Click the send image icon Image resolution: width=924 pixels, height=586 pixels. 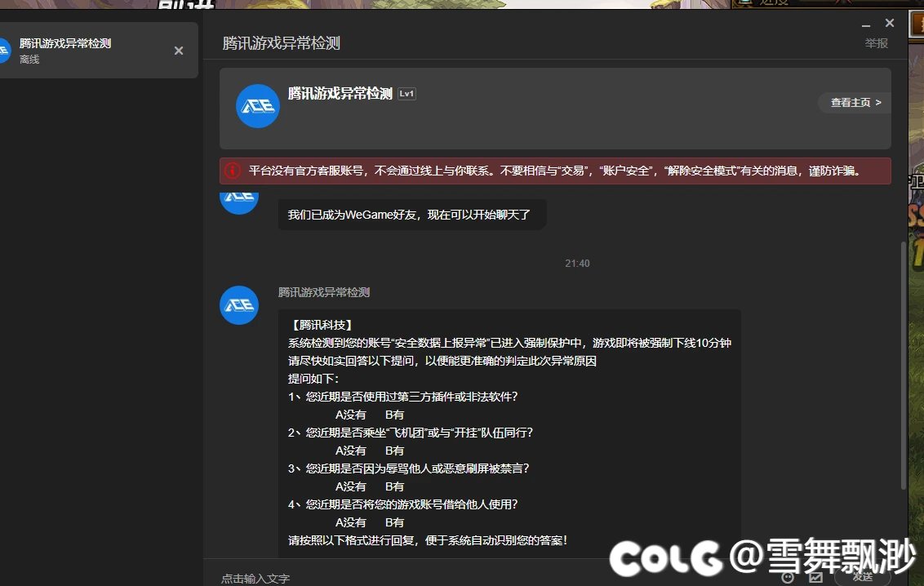[815, 577]
